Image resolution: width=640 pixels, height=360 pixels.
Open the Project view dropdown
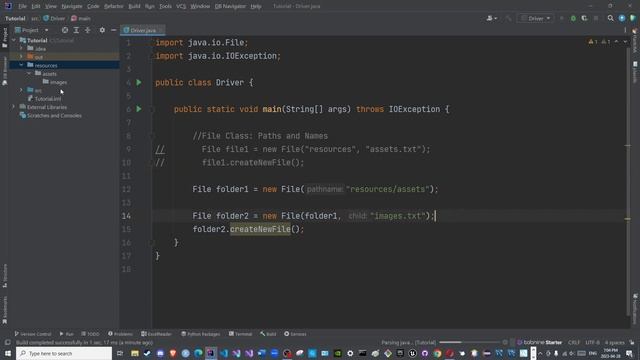[32, 30]
